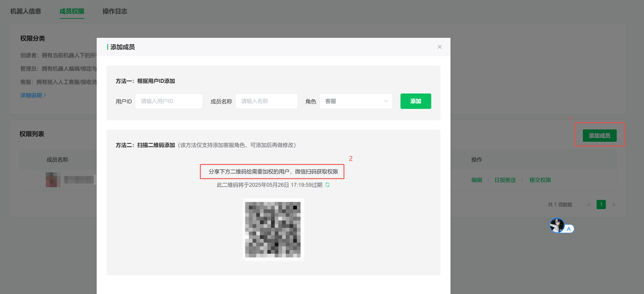Open the 角色 dropdown showing 客服
Viewport: 644px width, 294px height.
[x=356, y=101]
